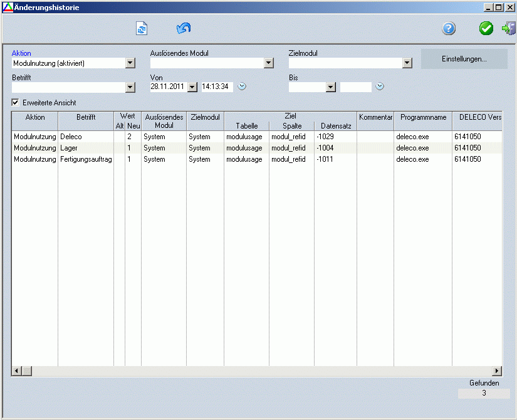Click the Programmname column header
Image resolution: width=517 pixels, height=420 pixels.
pyautogui.click(x=423, y=117)
